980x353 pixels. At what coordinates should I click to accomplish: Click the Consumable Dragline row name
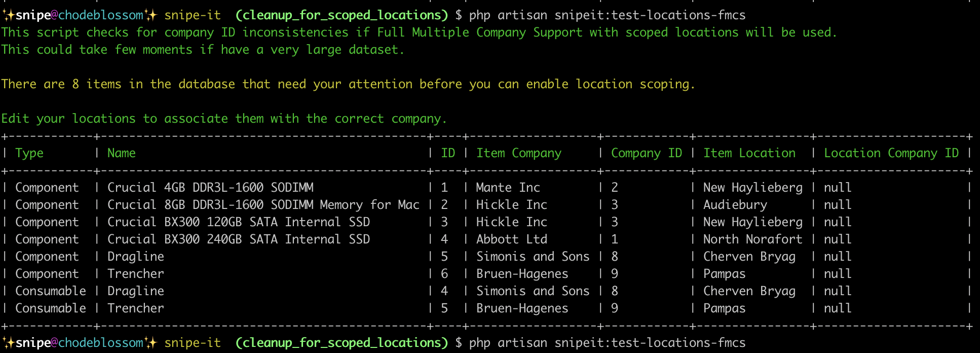[136, 291]
